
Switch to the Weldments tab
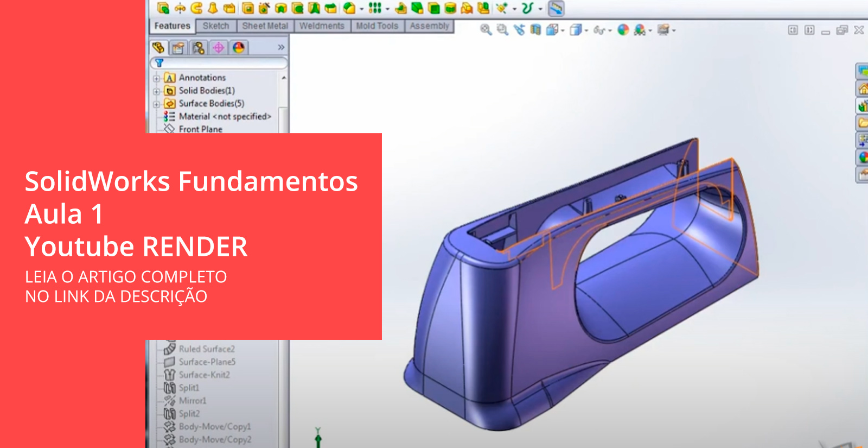322,26
